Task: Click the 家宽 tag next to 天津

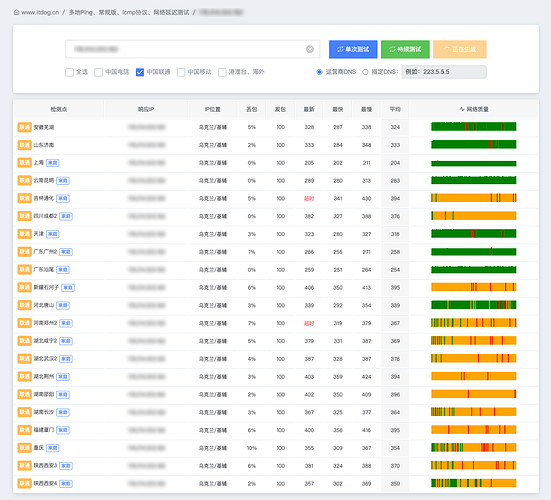Action: point(53,234)
